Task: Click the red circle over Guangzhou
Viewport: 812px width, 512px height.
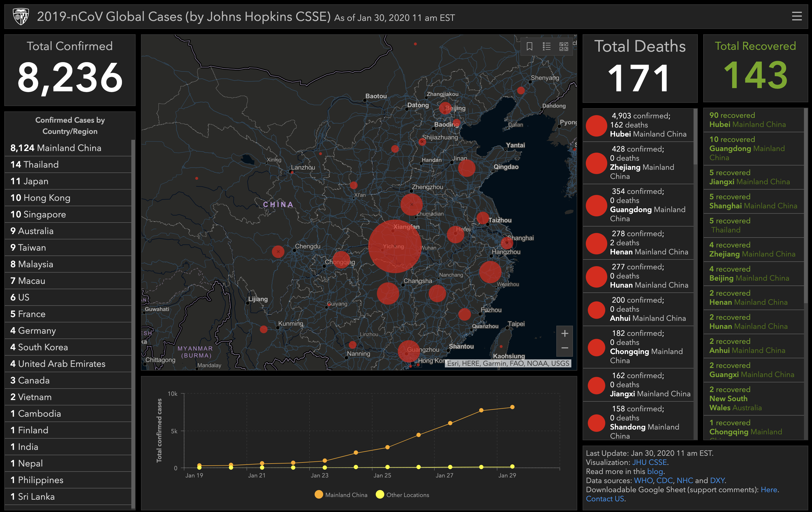Action: pos(409,351)
